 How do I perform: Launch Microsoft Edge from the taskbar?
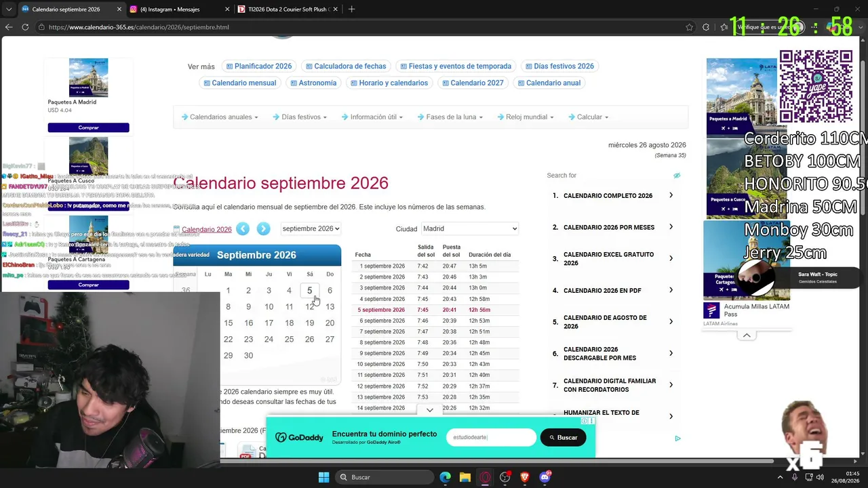(445, 477)
